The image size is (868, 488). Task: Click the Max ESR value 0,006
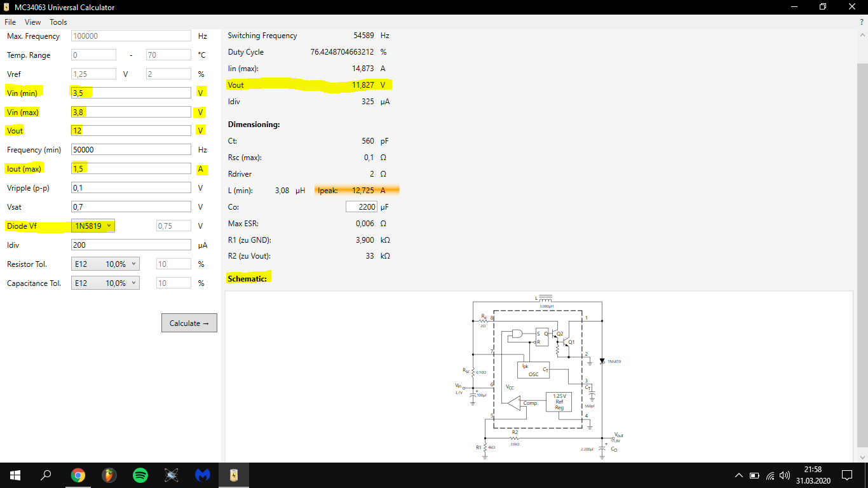coord(365,224)
